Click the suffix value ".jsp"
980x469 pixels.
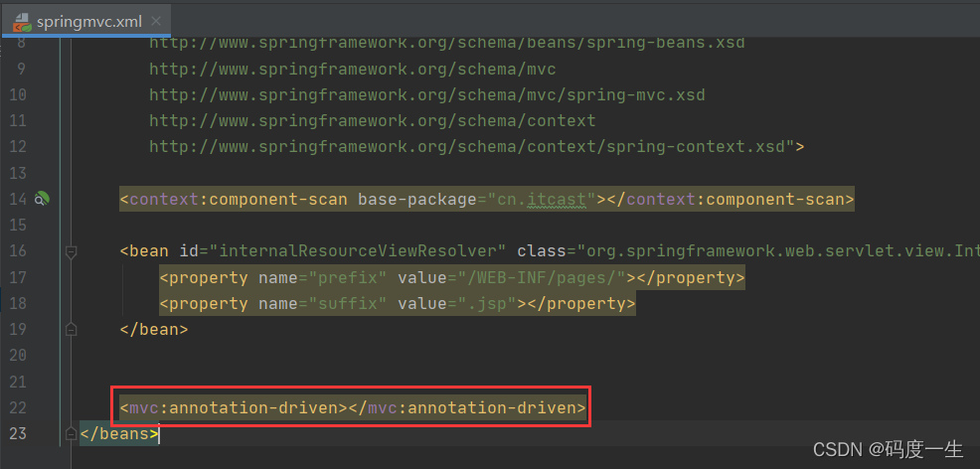coord(487,303)
